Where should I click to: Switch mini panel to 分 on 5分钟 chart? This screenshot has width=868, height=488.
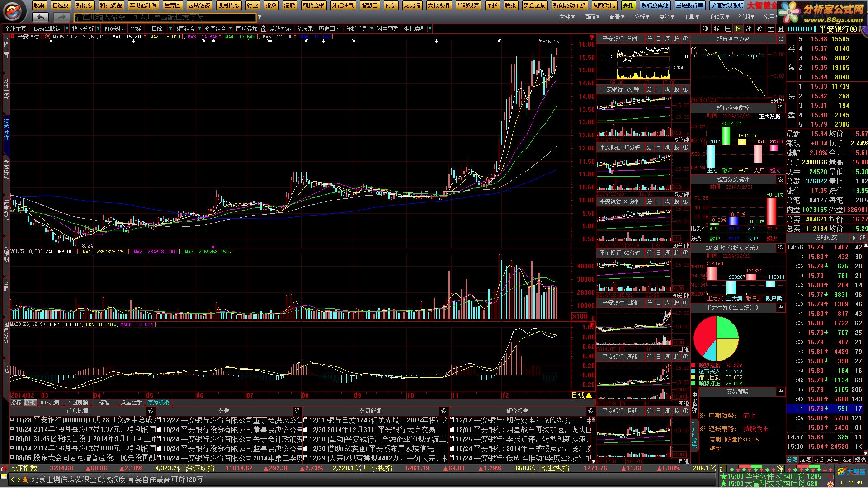[x=649, y=89]
